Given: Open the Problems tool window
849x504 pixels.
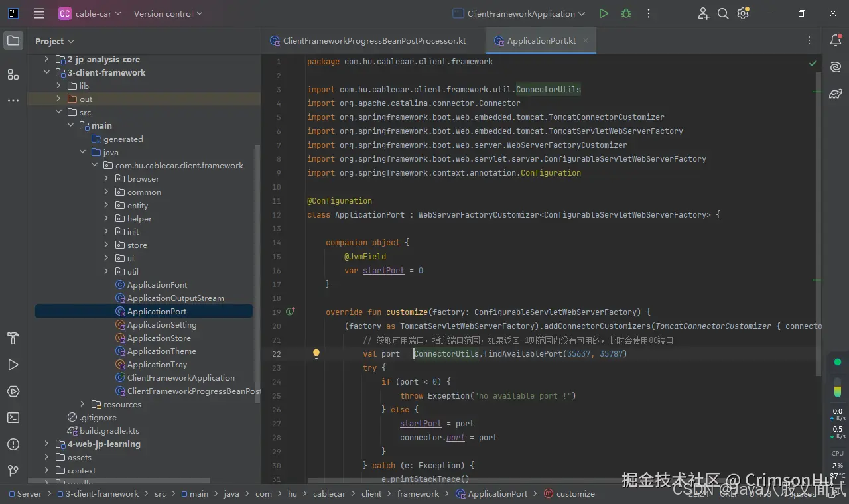Looking at the screenshot, I should tap(13, 444).
